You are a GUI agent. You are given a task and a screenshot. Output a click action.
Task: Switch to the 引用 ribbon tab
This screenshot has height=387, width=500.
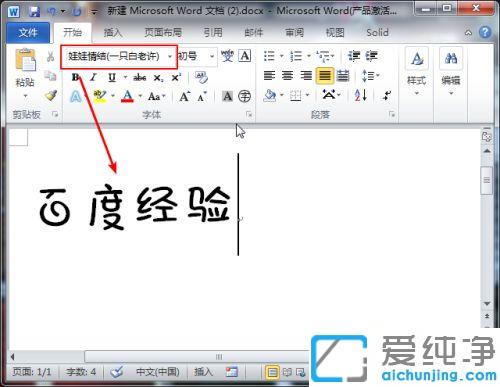tap(213, 33)
